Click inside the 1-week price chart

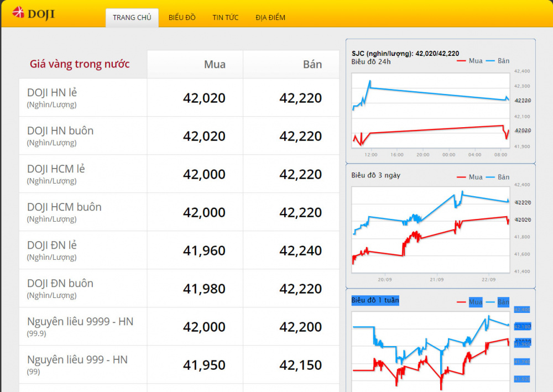431,352
